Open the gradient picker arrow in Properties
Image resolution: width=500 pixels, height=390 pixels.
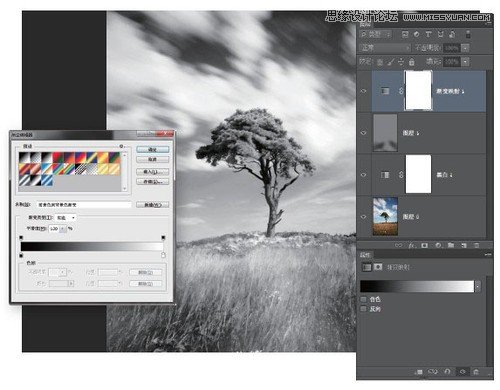(478, 286)
